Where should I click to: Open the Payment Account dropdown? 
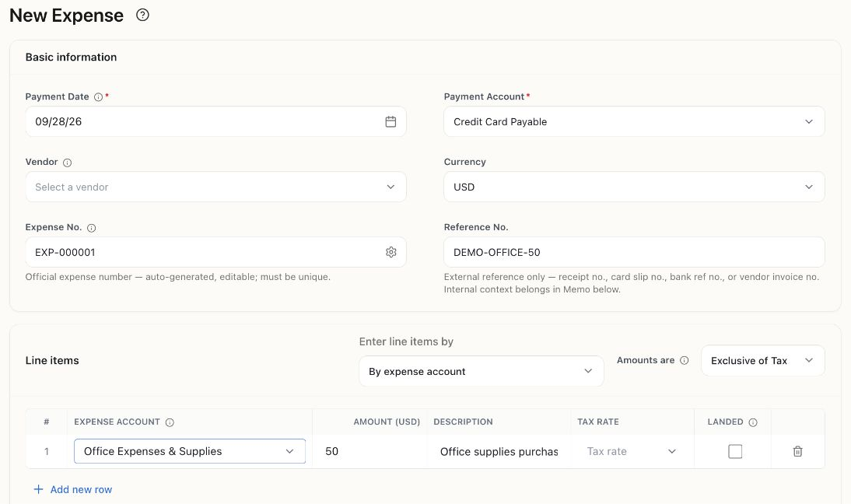pos(634,121)
